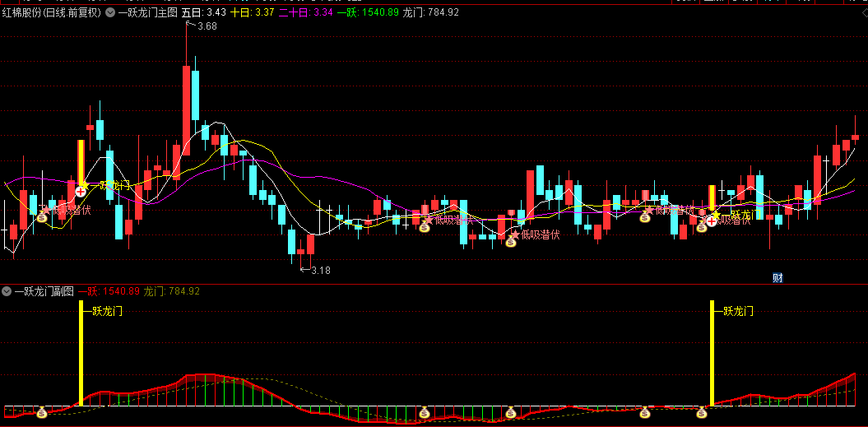Click the red plus marker at the right main-chart 一跃龙门 signal
This screenshot has width=868, height=427.
tap(711, 221)
